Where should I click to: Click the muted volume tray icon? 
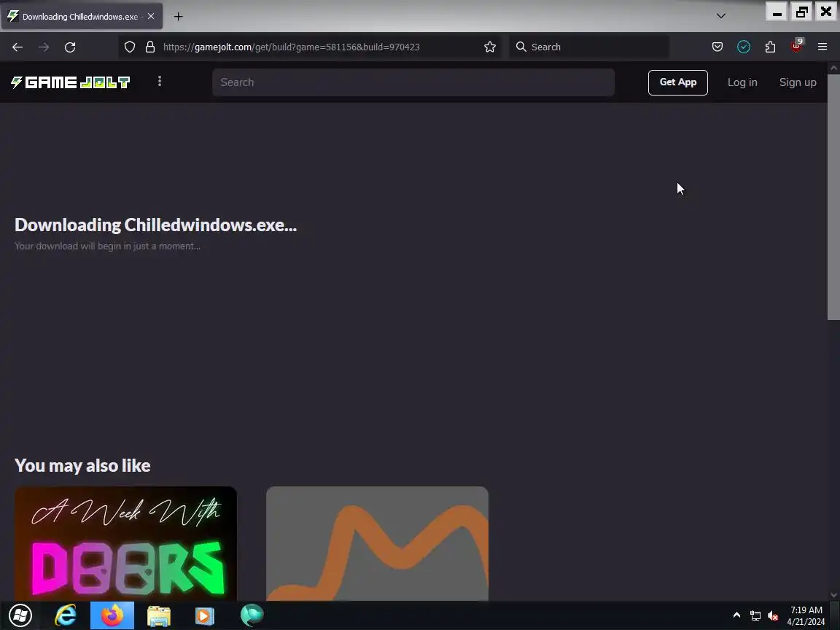772,616
